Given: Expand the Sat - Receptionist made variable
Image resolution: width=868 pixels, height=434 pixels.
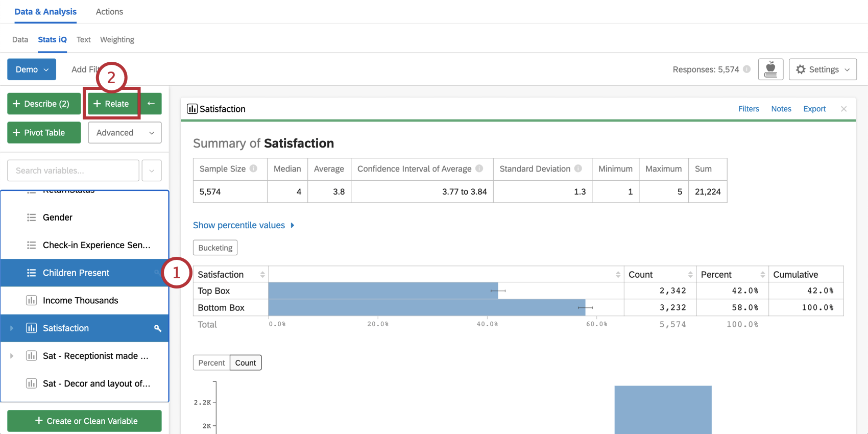Looking at the screenshot, I should 12,356.
